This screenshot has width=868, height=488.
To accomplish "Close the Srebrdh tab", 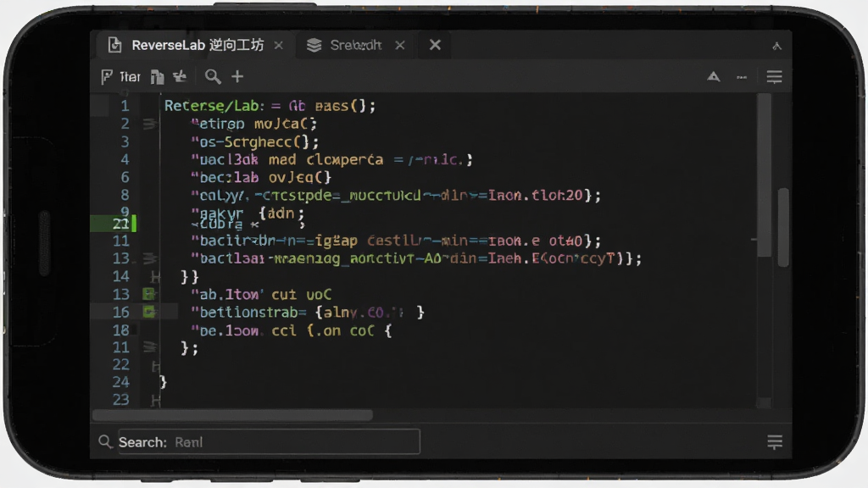I will pos(400,46).
